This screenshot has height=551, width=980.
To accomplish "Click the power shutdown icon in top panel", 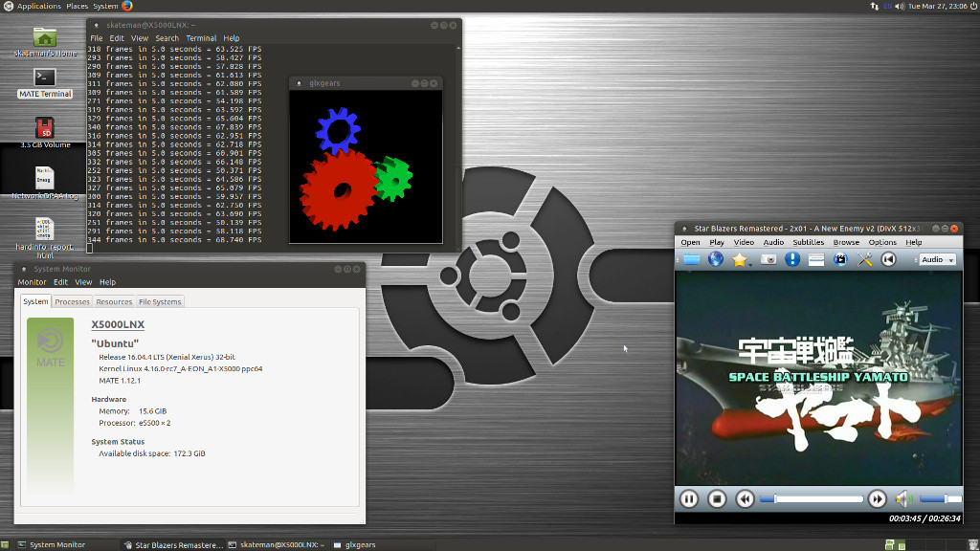I will 973,7.
